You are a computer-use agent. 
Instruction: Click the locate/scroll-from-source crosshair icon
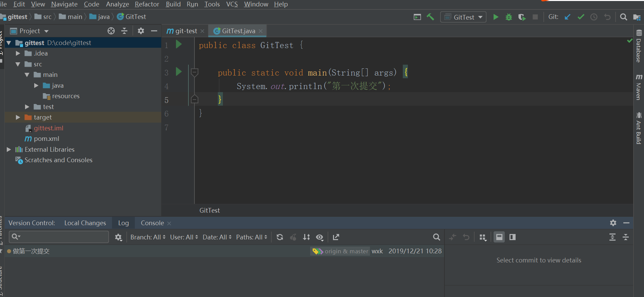111,31
